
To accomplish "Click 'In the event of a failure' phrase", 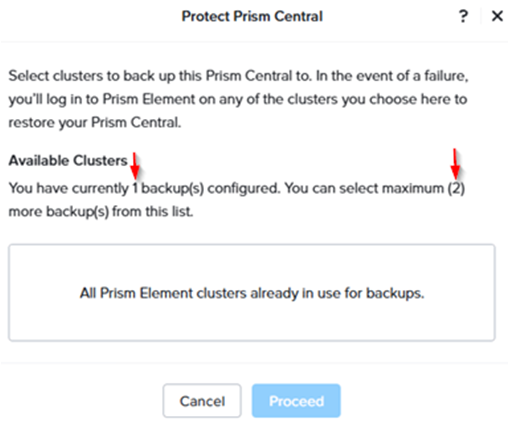I will coord(392,76).
